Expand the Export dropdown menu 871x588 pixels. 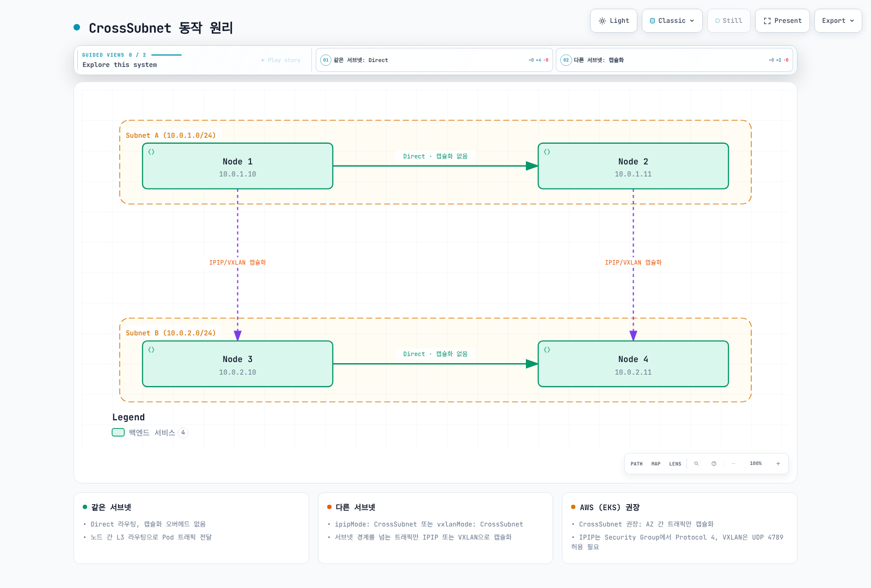pyautogui.click(x=838, y=21)
